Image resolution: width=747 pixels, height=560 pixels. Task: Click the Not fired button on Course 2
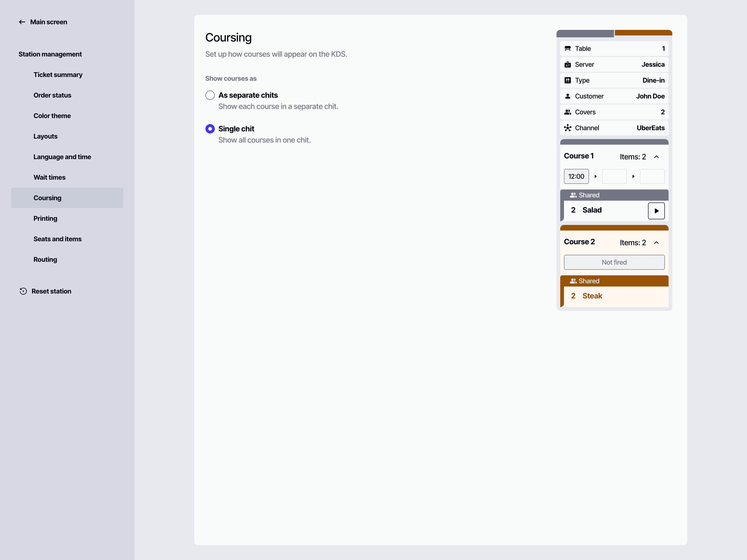[x=614, y=262]
